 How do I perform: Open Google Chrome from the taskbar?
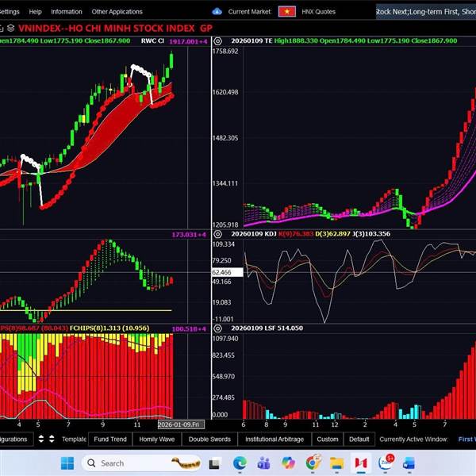313,463
